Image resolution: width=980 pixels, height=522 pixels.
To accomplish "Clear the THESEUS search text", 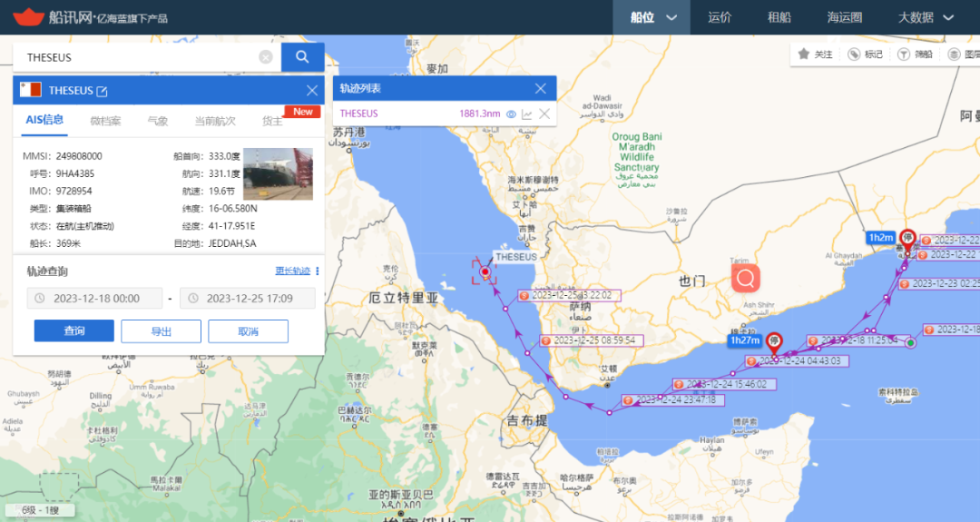I will 266,57.
